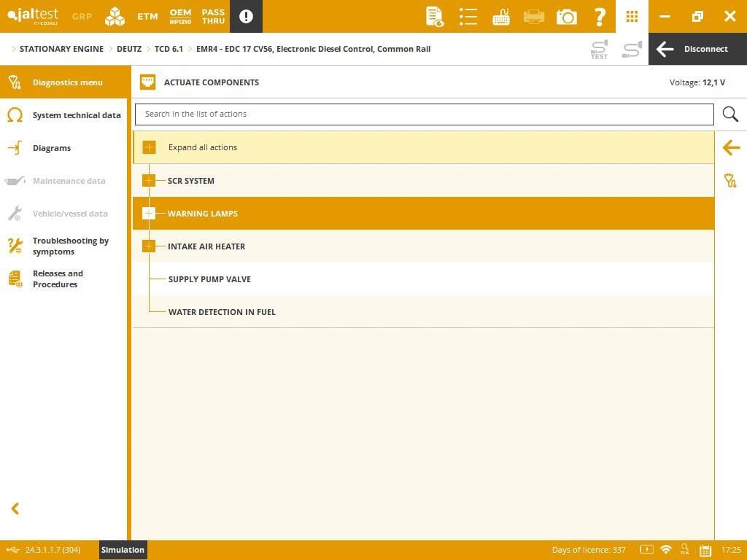Open the apps grid icon

(x=632, y=17)
